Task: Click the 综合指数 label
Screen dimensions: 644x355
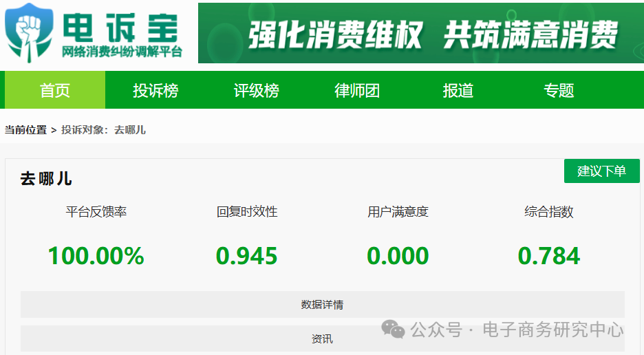Action: point(549,212)
